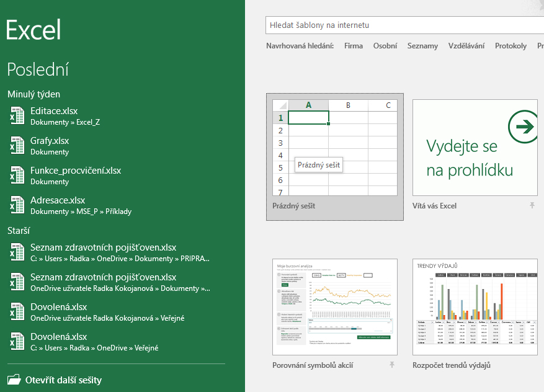Click the Excel file icon beside Editace.xlsx

coord(17,115)
